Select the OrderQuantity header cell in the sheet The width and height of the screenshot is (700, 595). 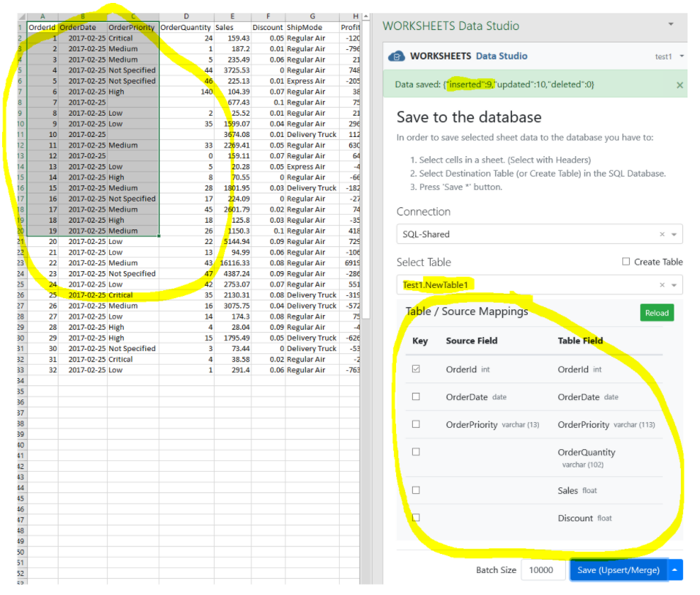[x=186, y=27]
